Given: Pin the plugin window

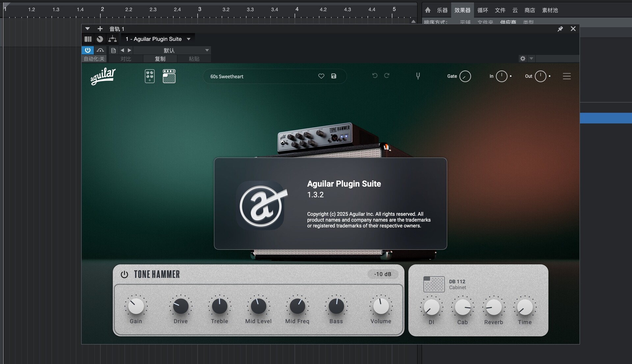Looking at the screenshot, I should pos(560,29).
